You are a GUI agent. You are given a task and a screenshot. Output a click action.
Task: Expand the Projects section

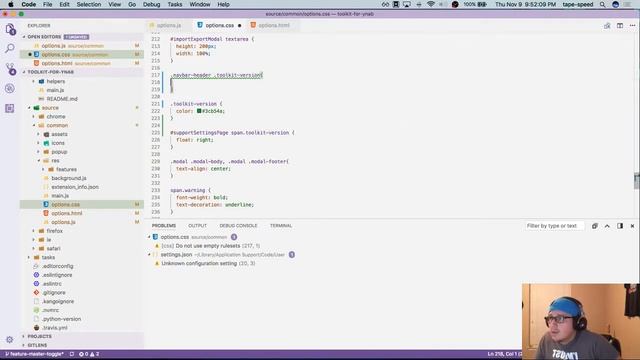[40, 336]
